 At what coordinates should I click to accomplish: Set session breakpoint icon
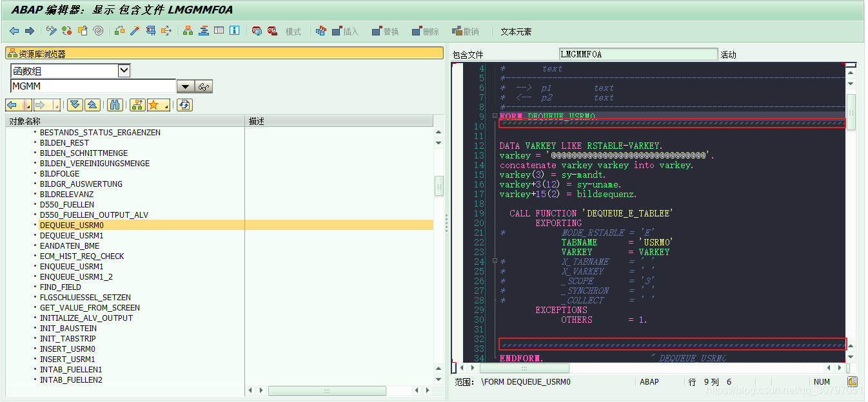(257, 31)
